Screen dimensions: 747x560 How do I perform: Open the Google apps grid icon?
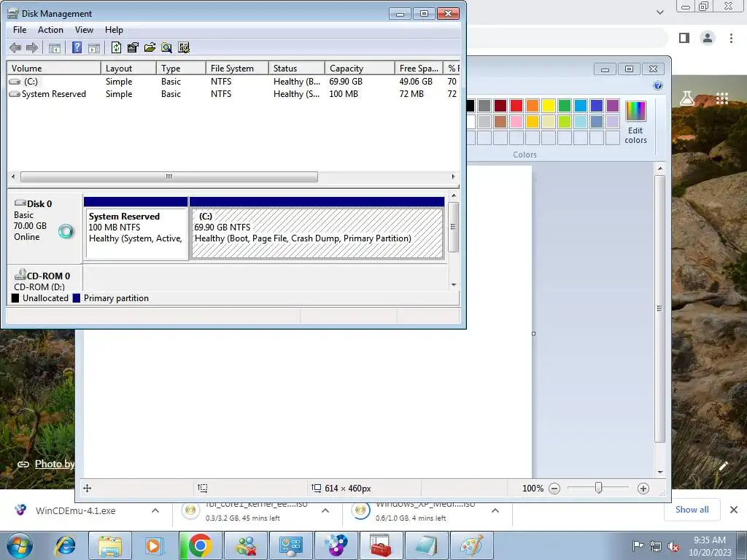click(x=722, y=98)
